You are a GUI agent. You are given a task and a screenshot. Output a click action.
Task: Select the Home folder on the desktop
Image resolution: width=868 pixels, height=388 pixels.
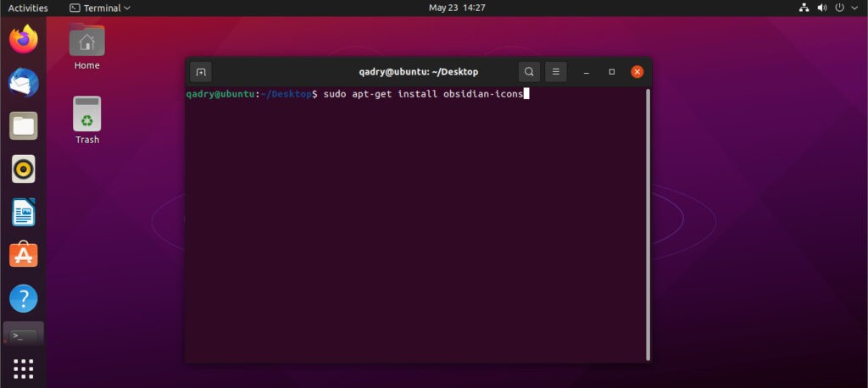pyautogui.click(x=87, y=47)
